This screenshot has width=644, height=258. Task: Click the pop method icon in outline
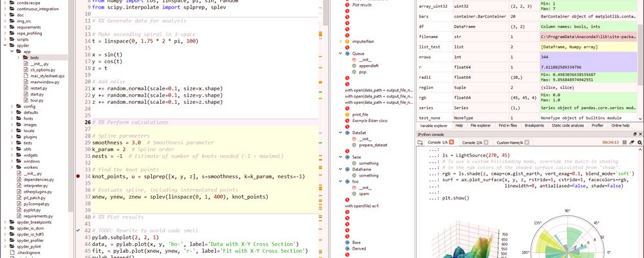point(354,72)
